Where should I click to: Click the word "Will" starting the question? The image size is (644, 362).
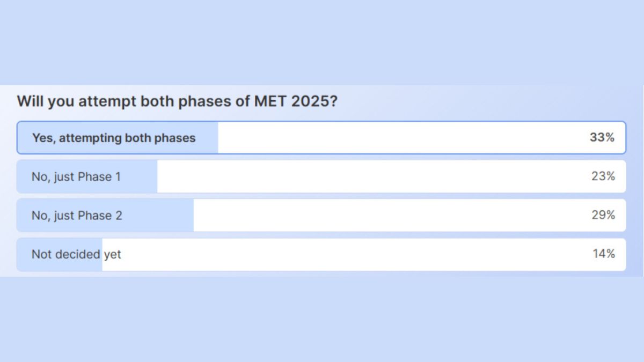(30, 101)
